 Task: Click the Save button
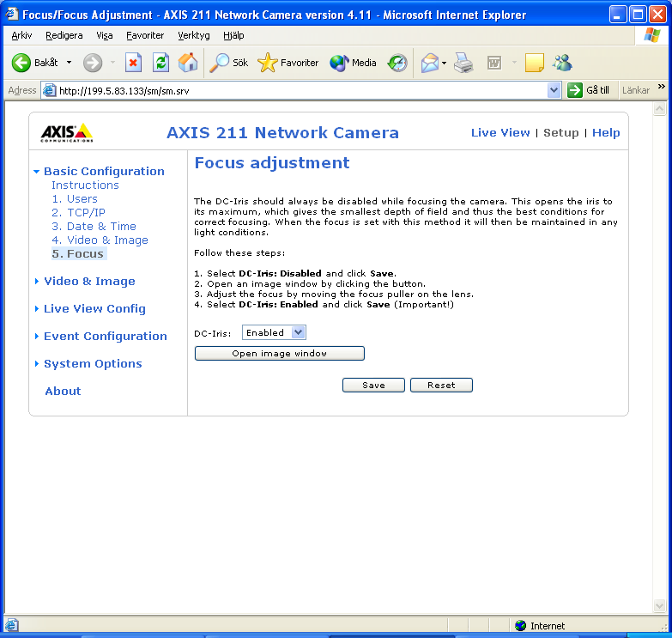tap(373, 385)
